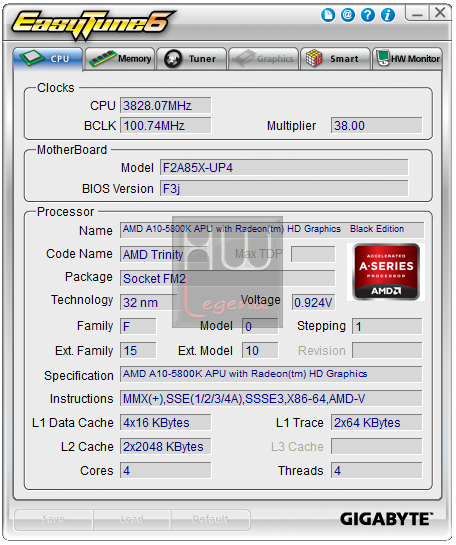The width and height of the screenshot is (456, 545).
Task: Click the A-Series AMD processor logo
Action: (x=386, y=272)
